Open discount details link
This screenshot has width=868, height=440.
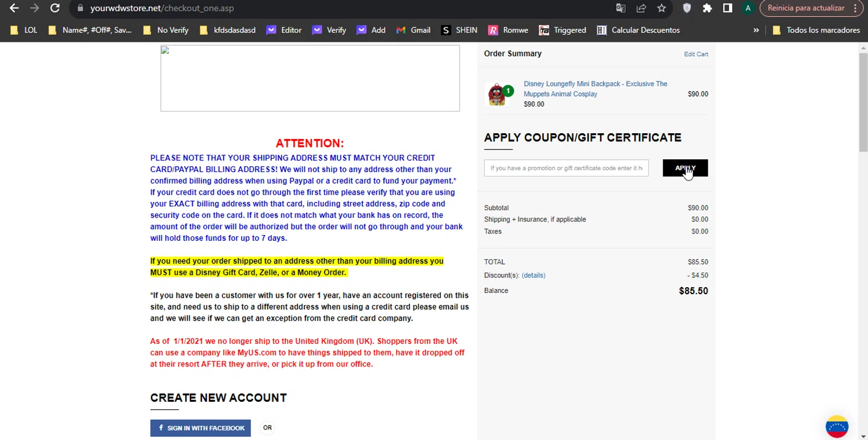pyautogui.click(x=533, y=276)
